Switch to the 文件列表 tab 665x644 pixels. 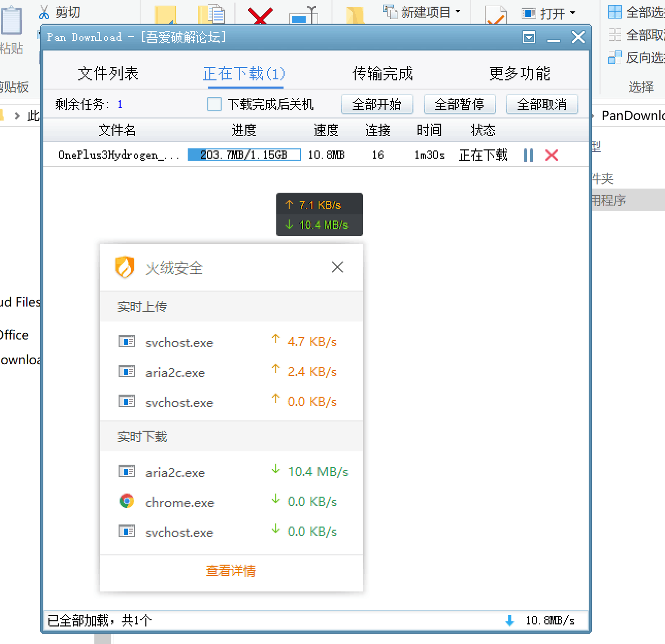(108, 74)
